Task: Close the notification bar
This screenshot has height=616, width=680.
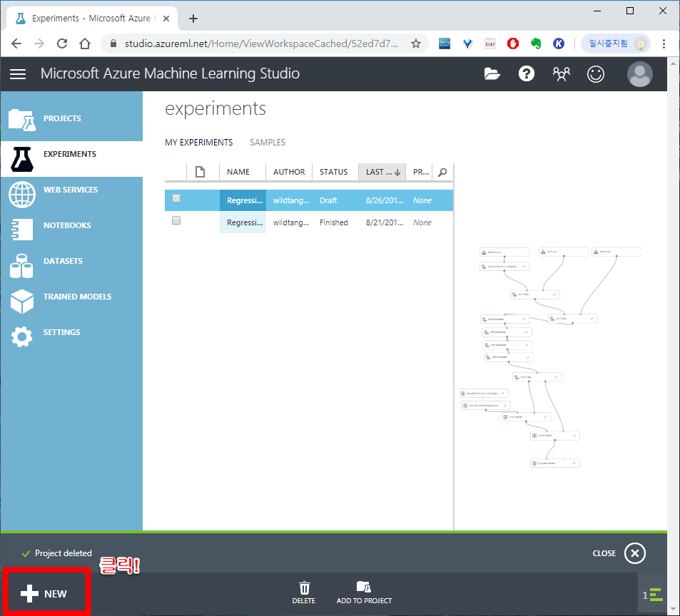Action: point(635,553)
